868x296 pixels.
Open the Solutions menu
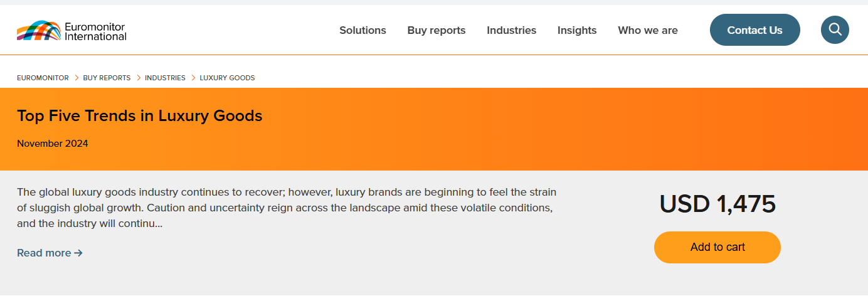pyautogui.click(x=363, y=30)
